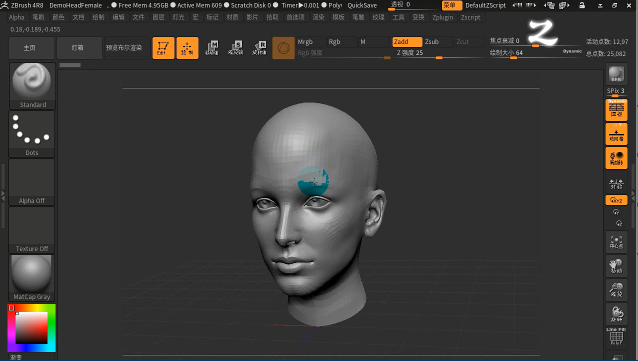Toggle the L.Sym symmetry button

(x=616, y=184)
